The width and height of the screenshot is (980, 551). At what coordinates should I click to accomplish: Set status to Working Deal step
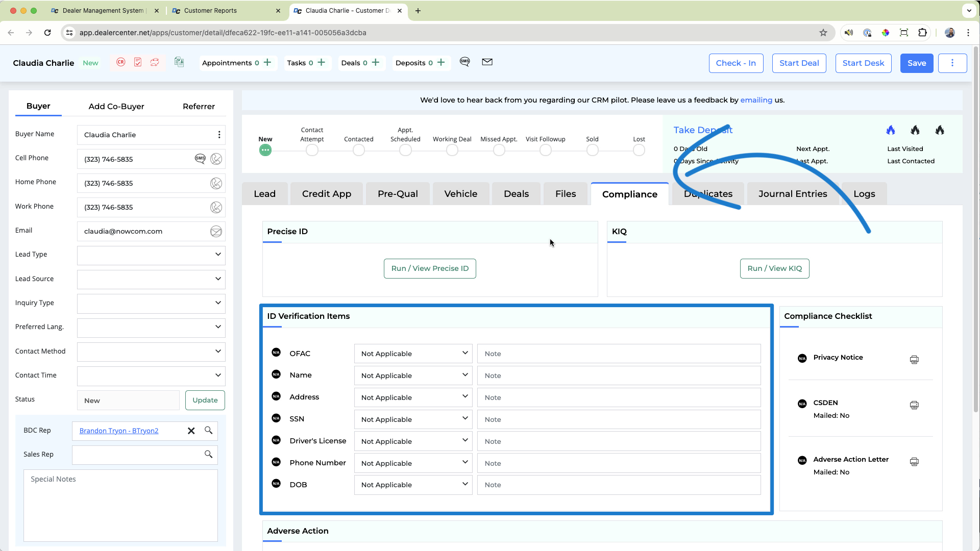(x=452, y=150)
